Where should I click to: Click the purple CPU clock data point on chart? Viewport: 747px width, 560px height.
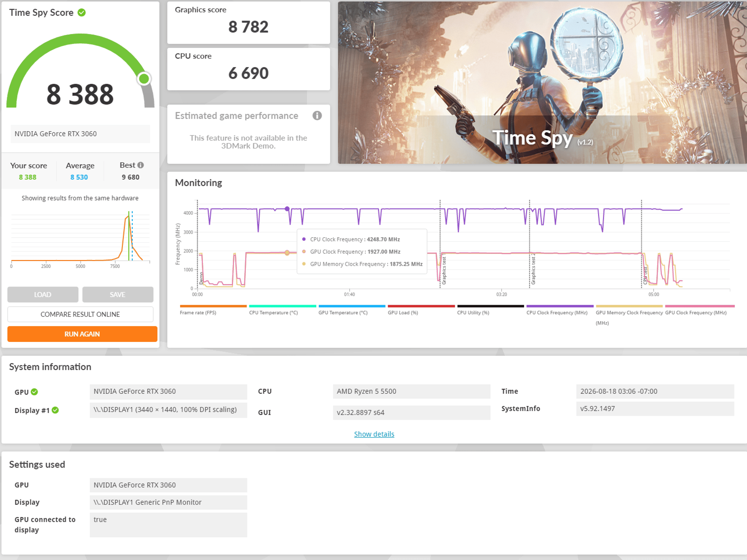287,209
